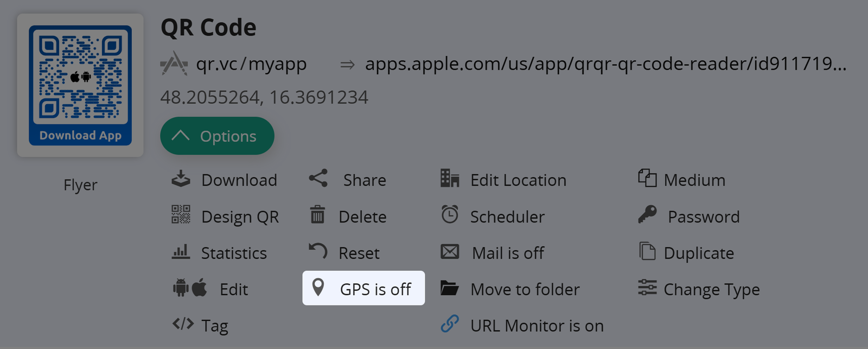Collapse the green Options menu
This screenshot has height=349, width=868.
point(217,136)
